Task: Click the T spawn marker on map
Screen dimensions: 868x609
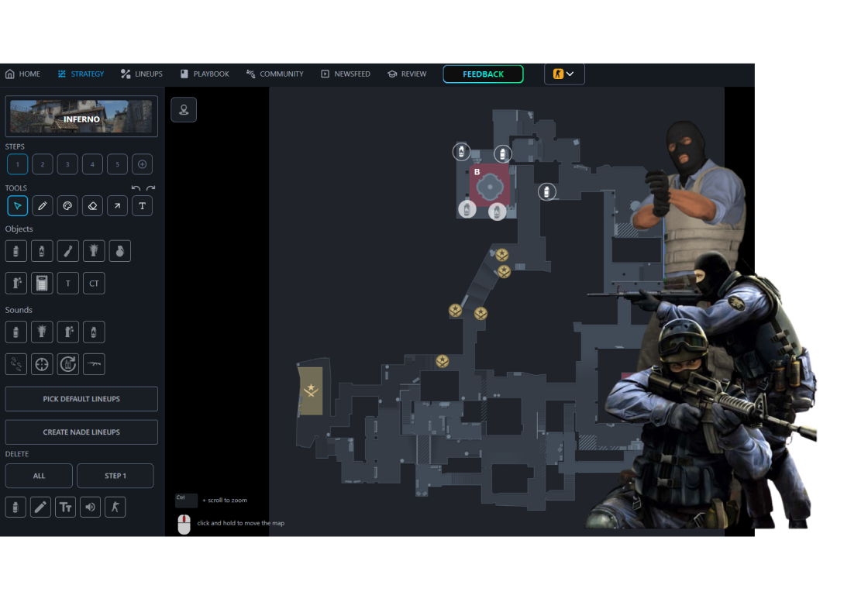Action: pyautogui.click(x=311, y=391)
